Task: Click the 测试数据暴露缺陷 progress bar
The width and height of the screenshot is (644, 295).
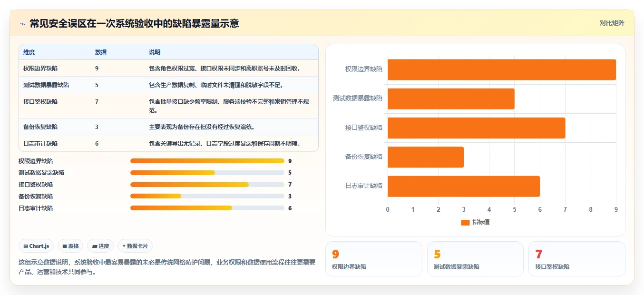Action: [x=207, y=173]
